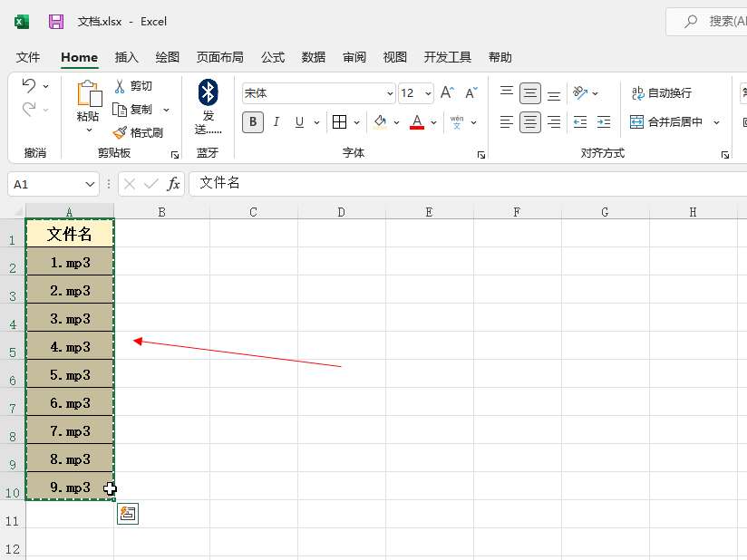This screenshot has width=747, height=560.
Task: Click the Save icon in title bar
Action: tap(56, 22)
